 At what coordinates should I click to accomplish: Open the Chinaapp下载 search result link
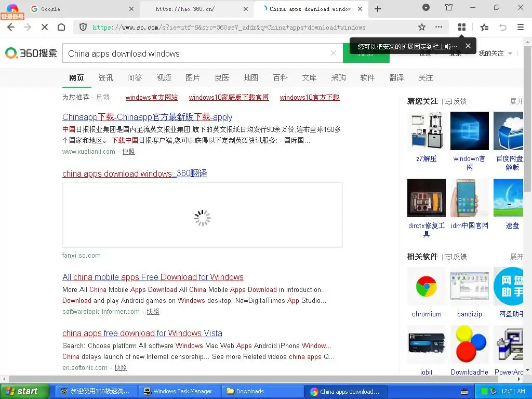[x=147, y=117]
